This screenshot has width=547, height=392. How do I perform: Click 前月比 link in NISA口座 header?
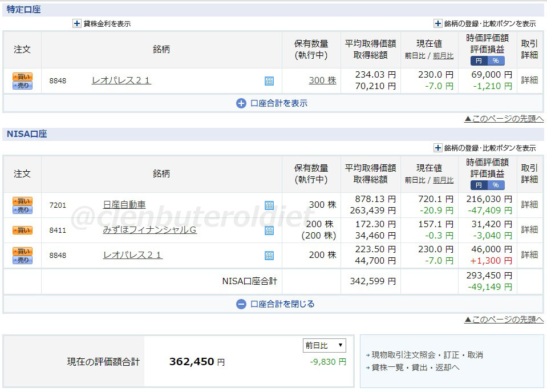coord(443,180)
